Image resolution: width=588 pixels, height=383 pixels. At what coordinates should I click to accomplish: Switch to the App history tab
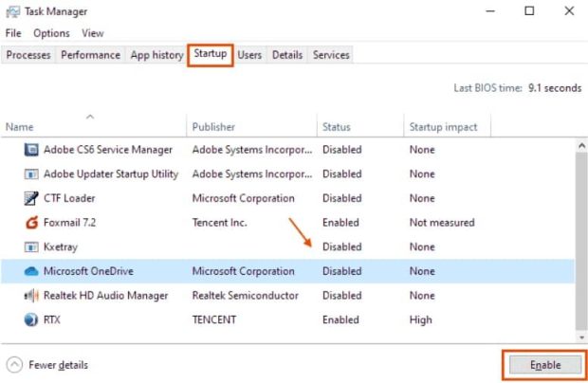156,55
